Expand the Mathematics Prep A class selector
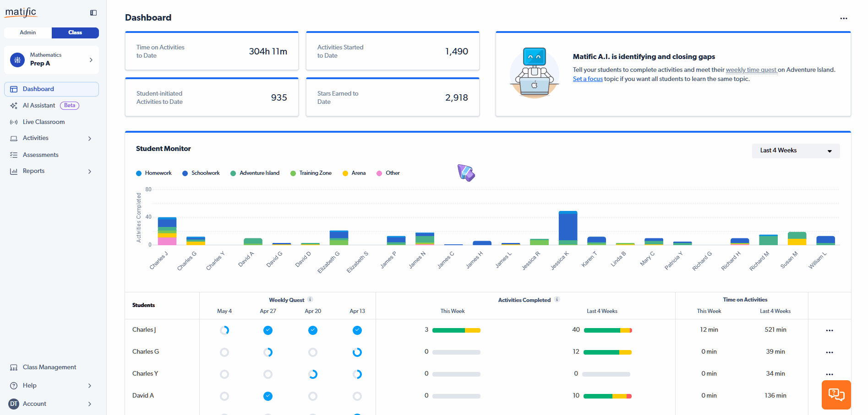 (51, 60)
